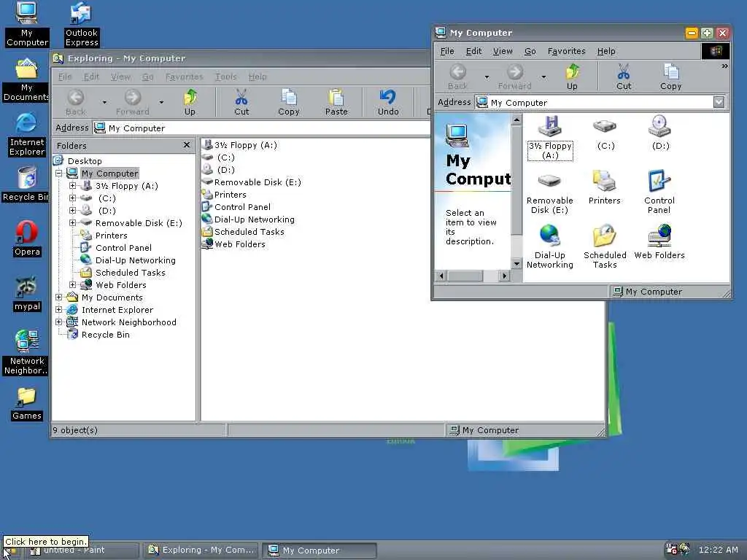The height and width of the screenshot is (560, 747).
Task: Show more toolbar buttons via the chevron in My Computer window
Action: click(724, 66)
